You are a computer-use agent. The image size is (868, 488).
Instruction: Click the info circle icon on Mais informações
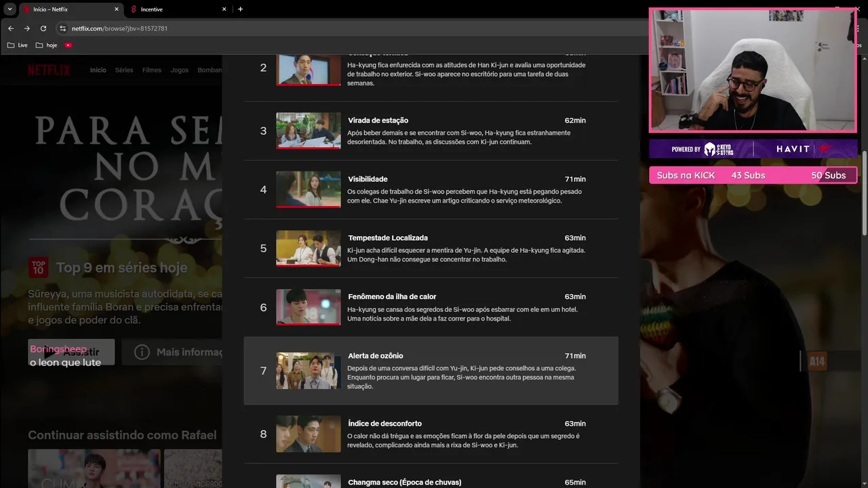pos(142,352)
